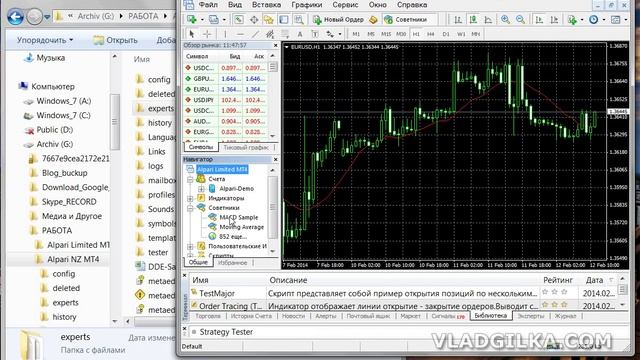Select the cursor arrow tool
Image resolution: width=640 pixels, height=360 pixels.
pyautogui.click(x=192, y=34)
